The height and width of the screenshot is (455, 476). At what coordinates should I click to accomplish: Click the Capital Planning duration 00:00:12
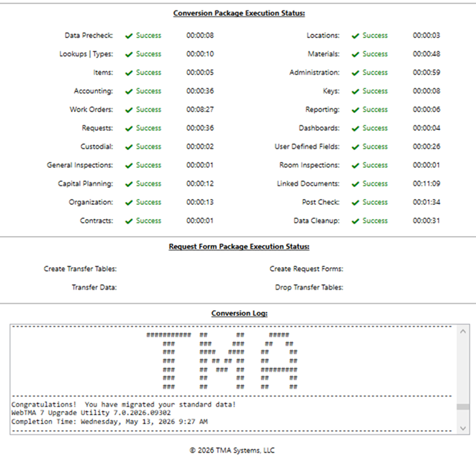tap(200, 183)
